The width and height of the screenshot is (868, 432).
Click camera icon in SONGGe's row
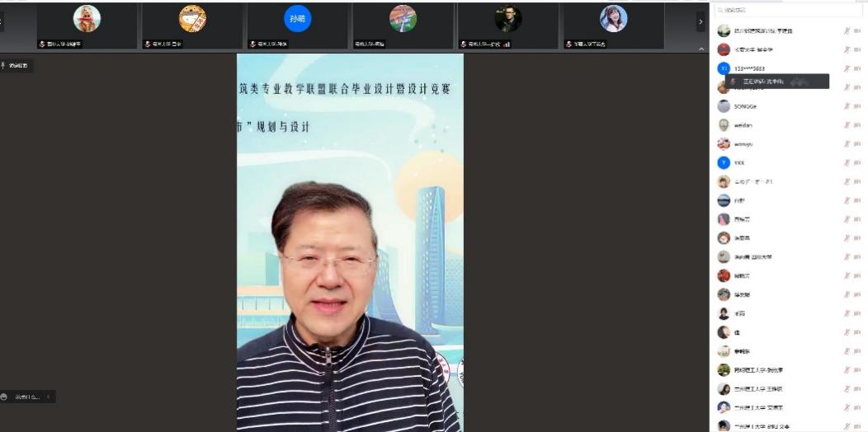click(857, 106)
